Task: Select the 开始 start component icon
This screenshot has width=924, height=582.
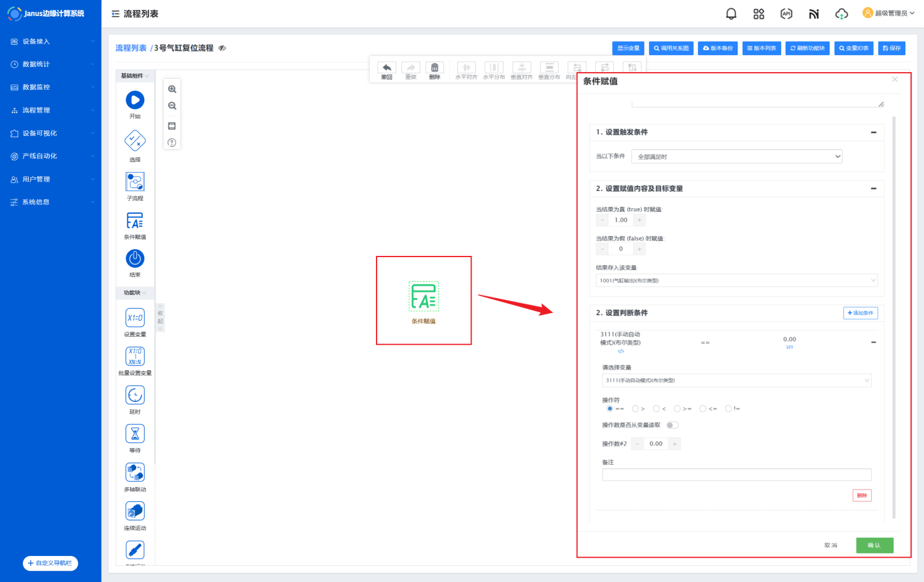Action: pyautogui.click(x=135, y=100)
